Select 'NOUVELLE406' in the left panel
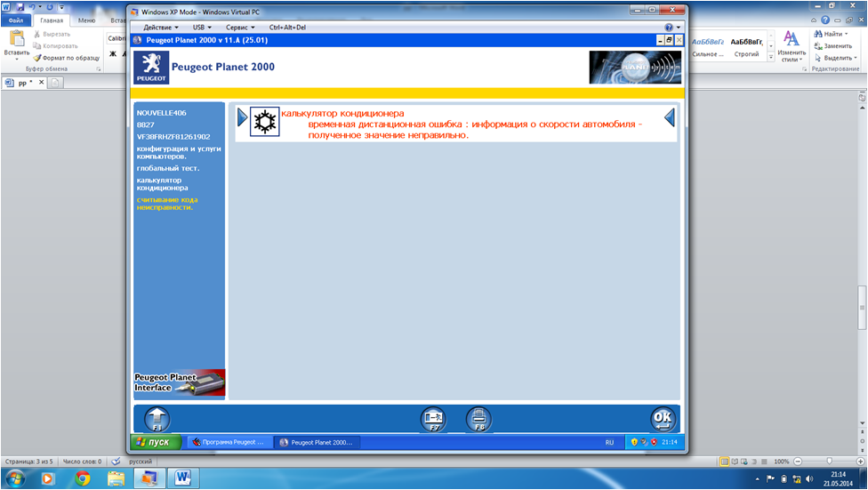This screenshot has width=868, height=490. point(162,113)
